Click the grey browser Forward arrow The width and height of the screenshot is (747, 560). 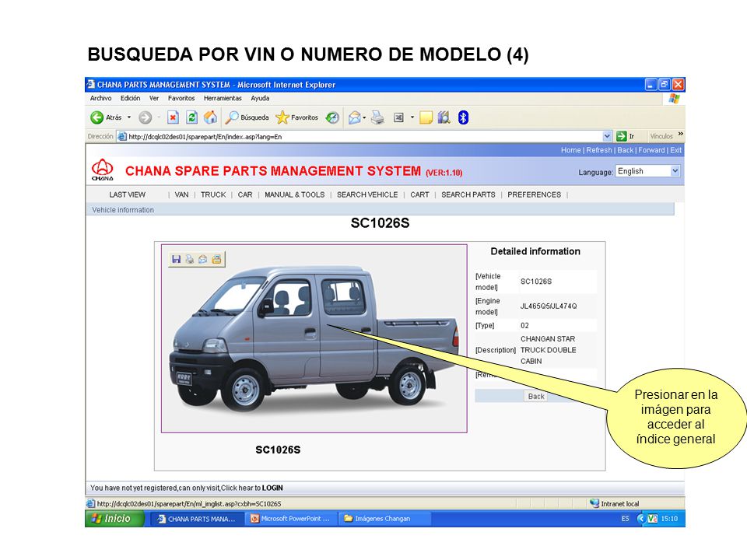pyautogui.click(x=145, y=117)
